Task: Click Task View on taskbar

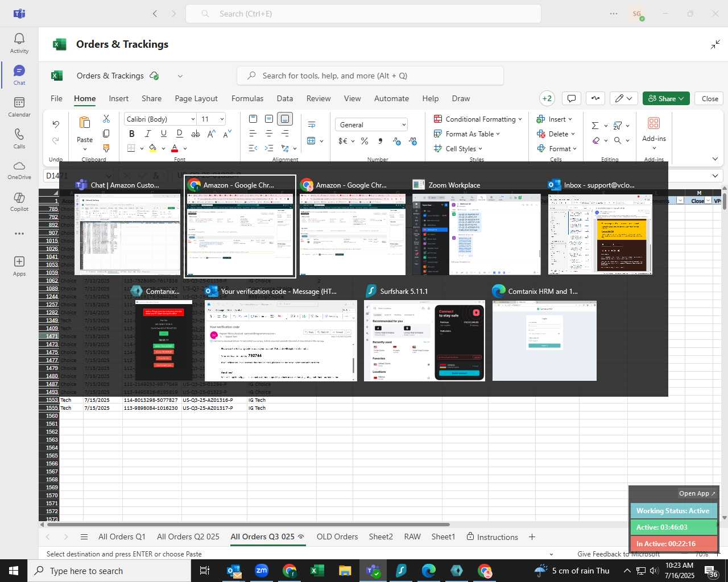Action: 205,571
